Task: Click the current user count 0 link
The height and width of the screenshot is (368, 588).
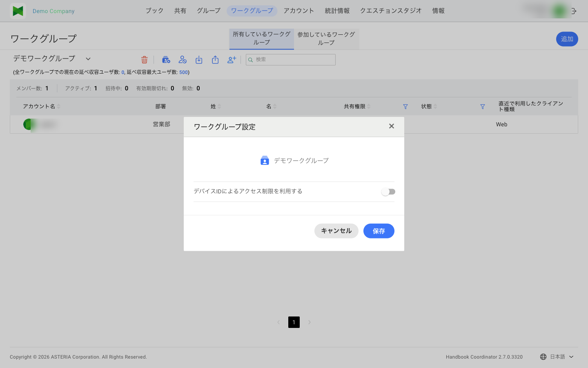Action: [122, 72]
